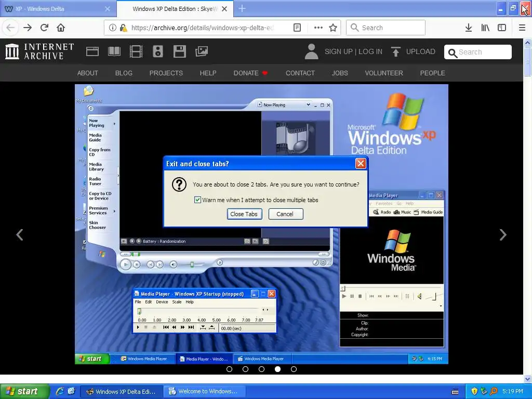
Task: Open the Software floppy disk icon
Action: pos(179,51)
